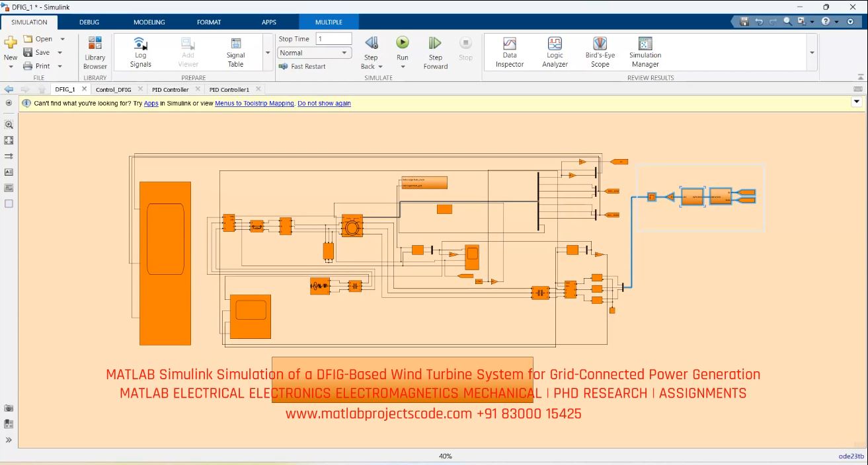Open the Bird's-Eye Scope
The height and width of the screenshot is (465, 868).
tap(599, 52)
